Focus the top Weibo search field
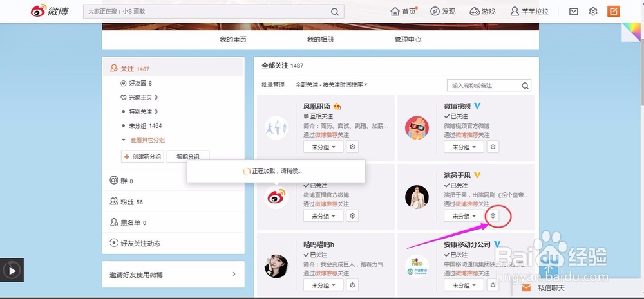 pyautogui.click(x=213, y=12)
